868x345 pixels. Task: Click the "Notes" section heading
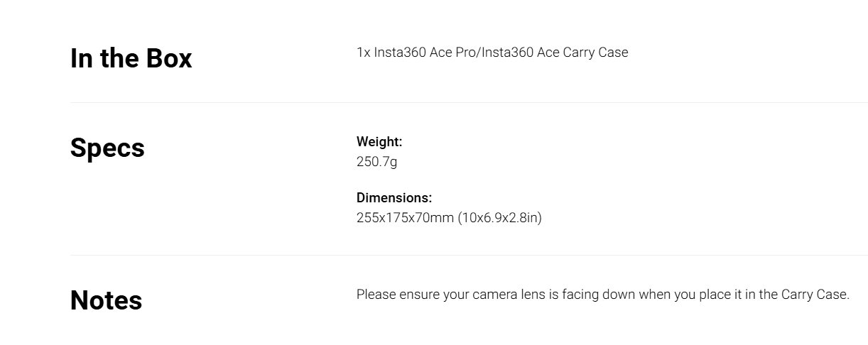pyautogui.click(x=106, y=300)
